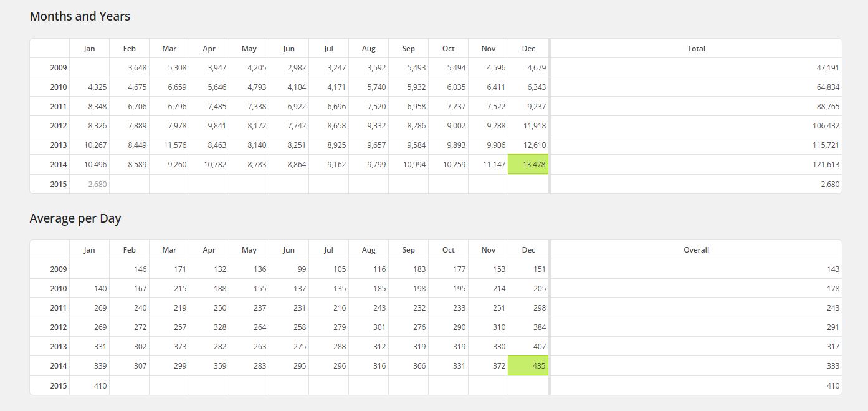Screen dimensions: 868x411
Task: Click the 2011 yearly total 88,765
Action: (828, 107)
